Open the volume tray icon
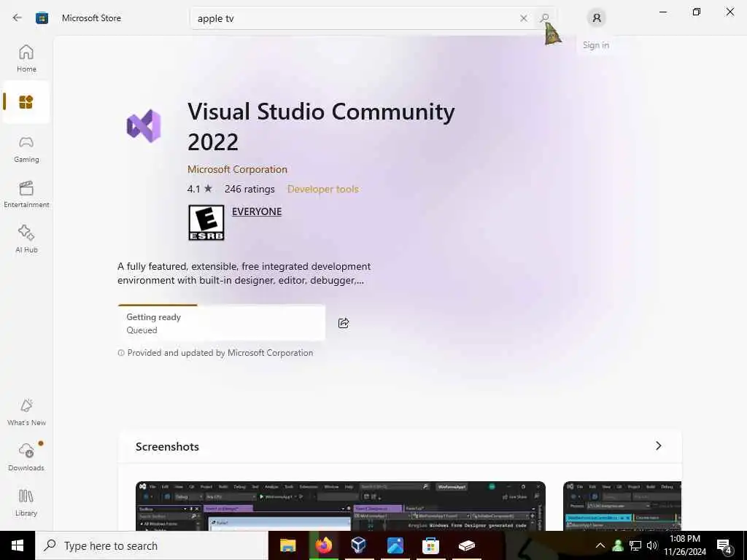Viewport: 747px width, 560px height. [652, 545]
